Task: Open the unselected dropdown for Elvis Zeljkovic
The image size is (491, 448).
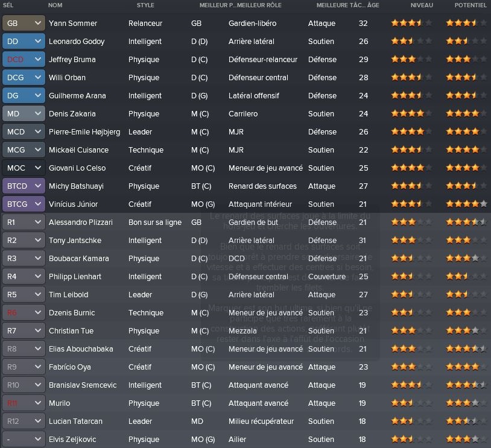Action: 24,439
